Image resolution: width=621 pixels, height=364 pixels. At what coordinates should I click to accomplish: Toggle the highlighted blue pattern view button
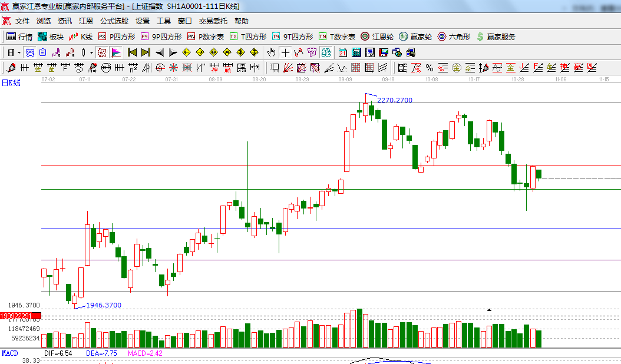coord(30,52)
